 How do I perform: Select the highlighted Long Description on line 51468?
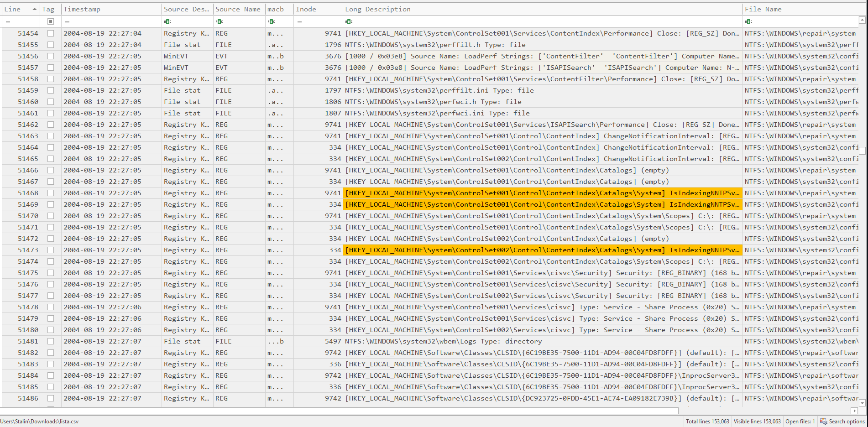click(543, 193)
